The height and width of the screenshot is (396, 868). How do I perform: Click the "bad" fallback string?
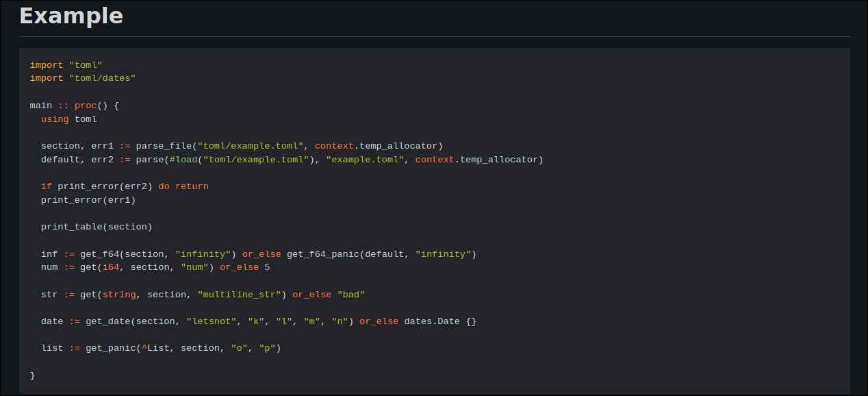[350, 295]
